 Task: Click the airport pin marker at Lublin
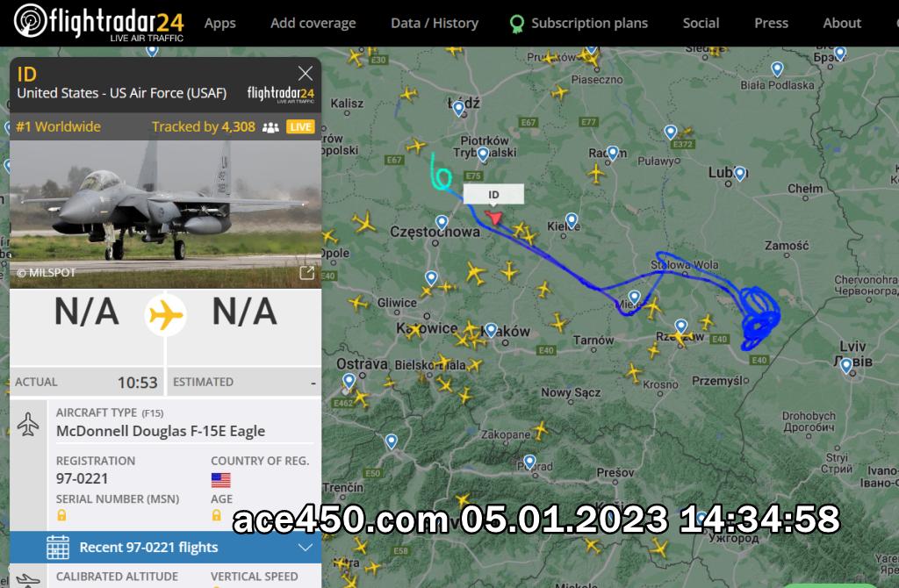point(740,173)
